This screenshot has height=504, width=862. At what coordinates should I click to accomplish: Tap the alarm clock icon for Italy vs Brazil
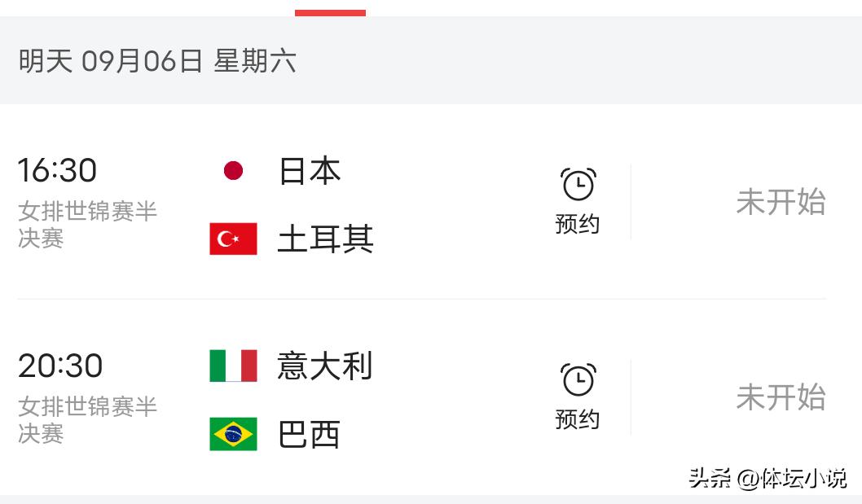[x=578, y=379]
